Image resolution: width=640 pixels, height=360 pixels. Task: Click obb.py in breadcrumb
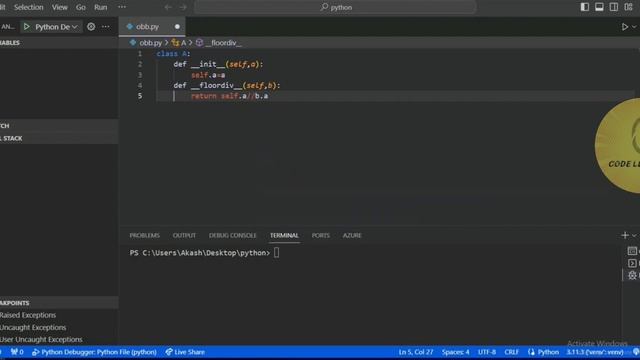click(150, 43)
